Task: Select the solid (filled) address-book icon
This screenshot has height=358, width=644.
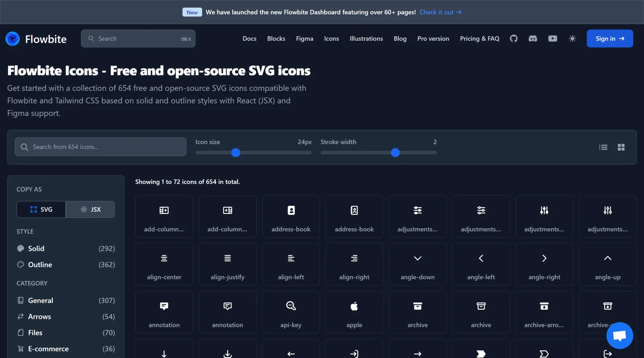Action: click(291, 216)
